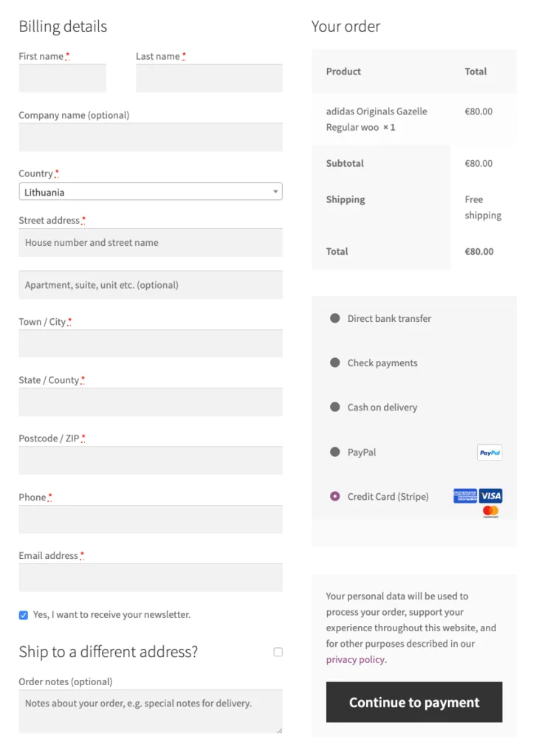Image resolution: width=536 pixels, height=756 pixels.
Task: Click the Continue to payment button
Action: [x=414, y=702]
